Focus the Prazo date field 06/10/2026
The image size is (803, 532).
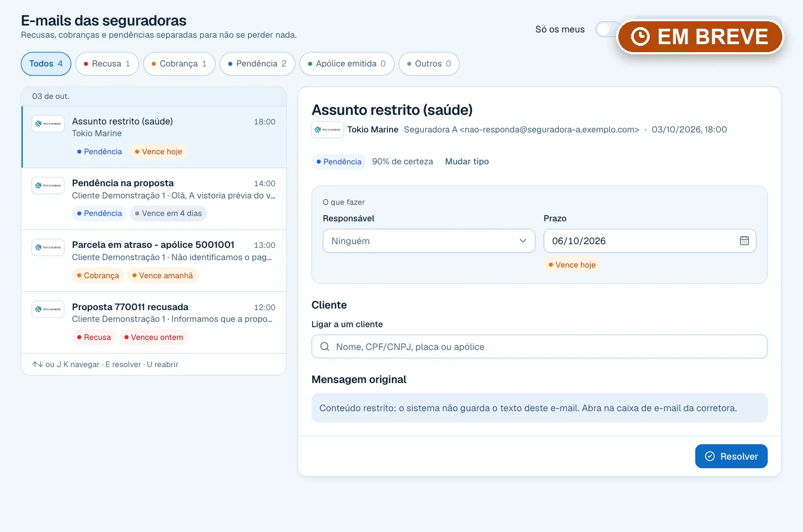[x=650, y=241]
